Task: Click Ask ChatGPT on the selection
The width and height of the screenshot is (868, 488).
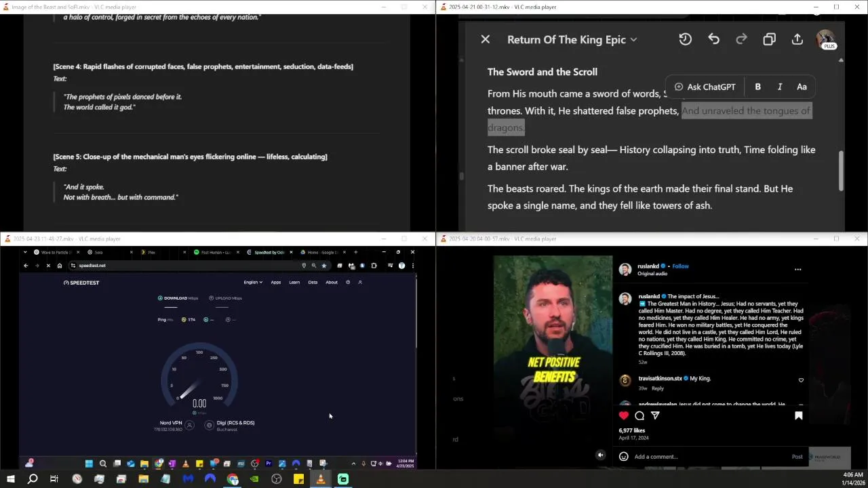Action: click(705, 87)
